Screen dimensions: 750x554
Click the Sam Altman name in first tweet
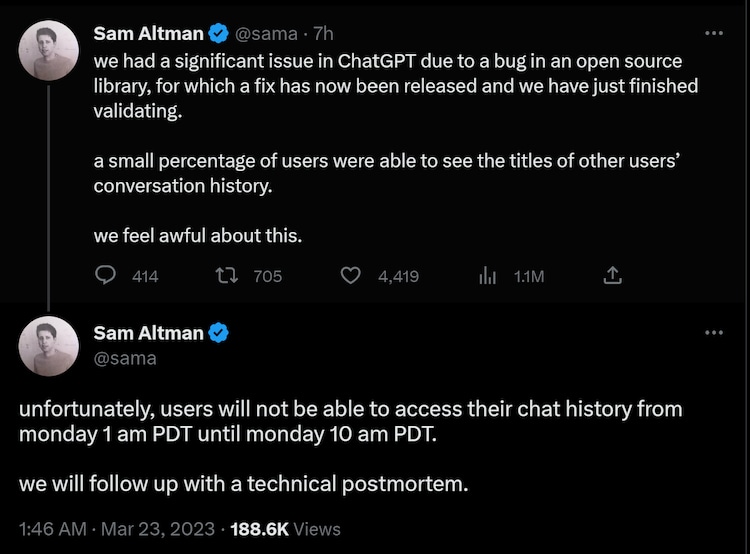coord(148,34)
